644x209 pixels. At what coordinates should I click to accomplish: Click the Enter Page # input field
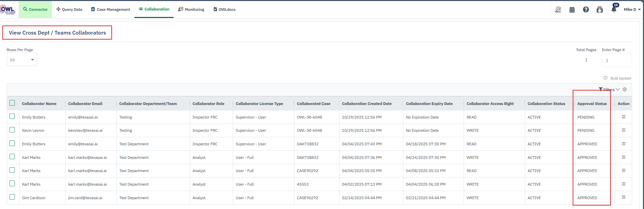(x=616, y=60)
